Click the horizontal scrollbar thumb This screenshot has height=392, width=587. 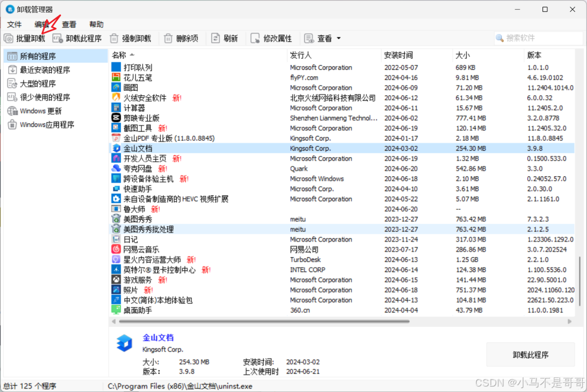click(x=264, y=321)
